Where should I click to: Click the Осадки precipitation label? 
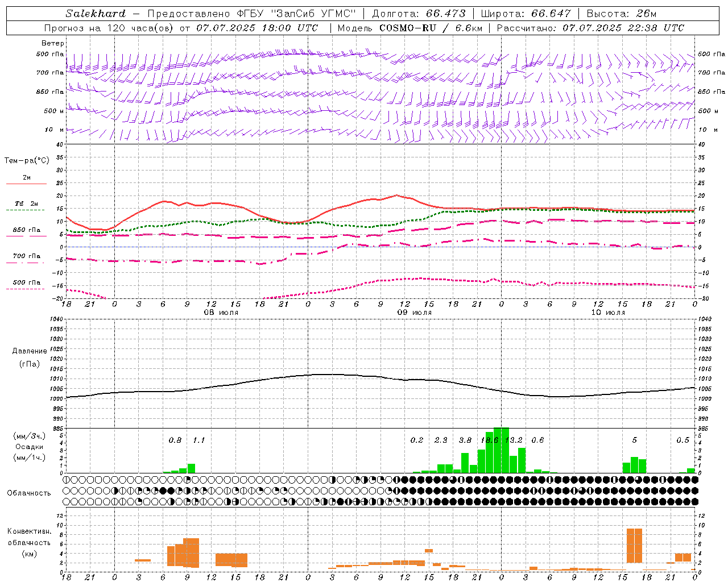pos(29,447)
